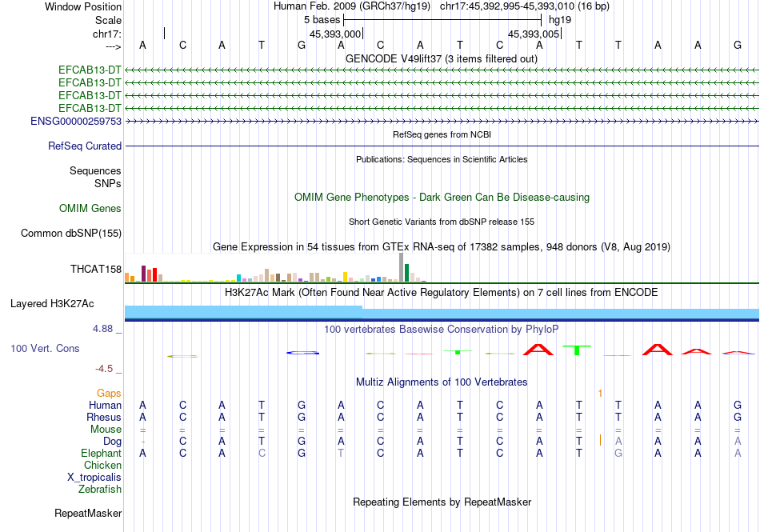The image size is (760, 532).
Task: Click the light gray G in Elephant row
Action: click(618, 453)
